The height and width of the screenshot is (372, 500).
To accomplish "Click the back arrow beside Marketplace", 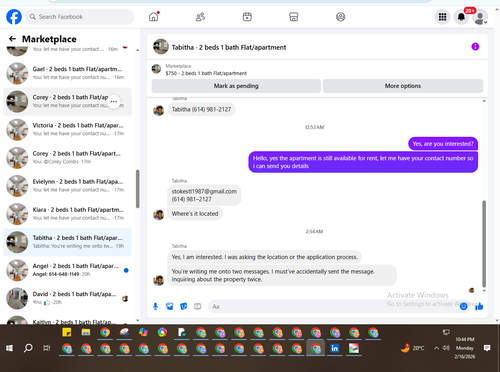I will [x=12, y=39].
